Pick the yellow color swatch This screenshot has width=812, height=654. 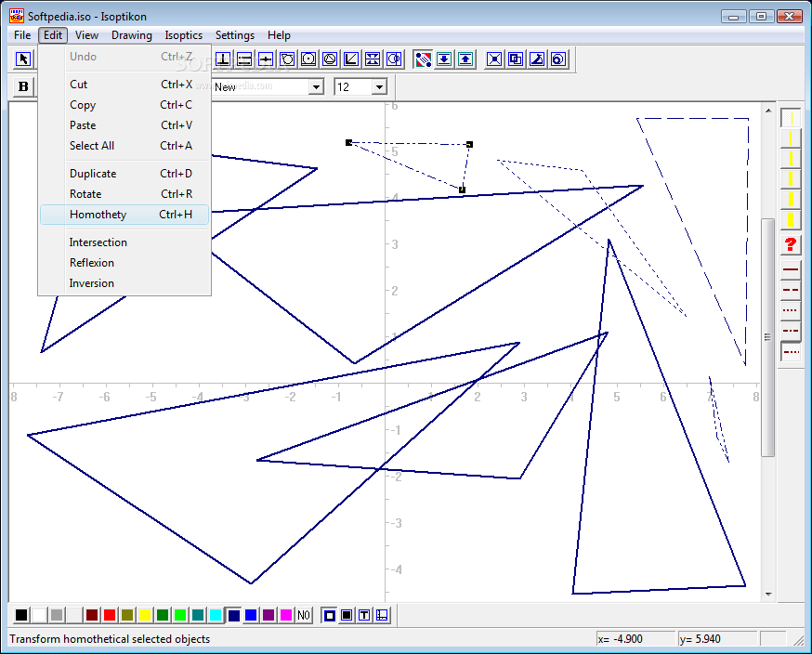(145, 615)
